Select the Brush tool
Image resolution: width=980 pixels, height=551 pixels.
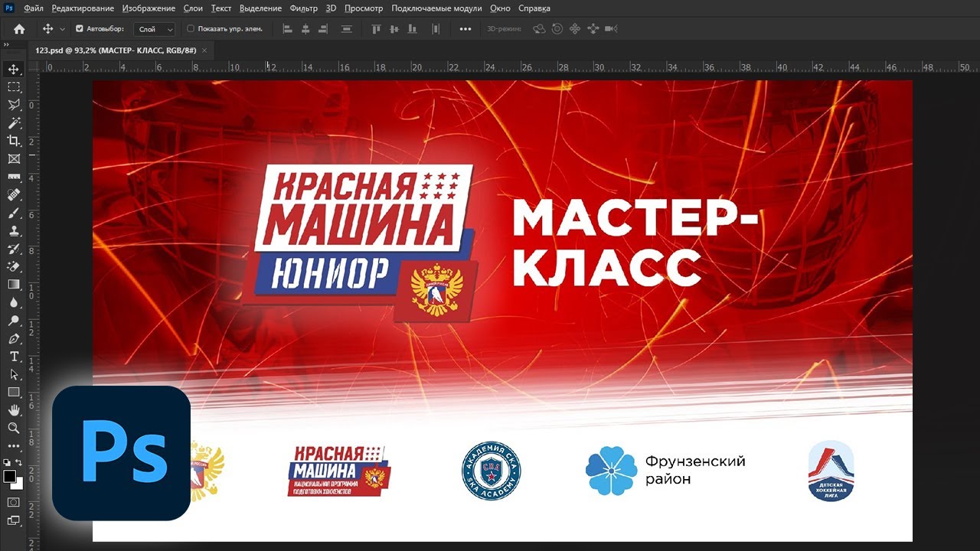[14, 213]
